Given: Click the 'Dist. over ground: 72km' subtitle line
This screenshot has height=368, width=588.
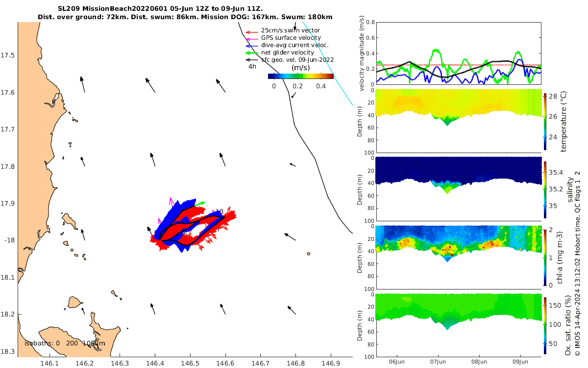Looking at the screenshot, I should point(185,17).
